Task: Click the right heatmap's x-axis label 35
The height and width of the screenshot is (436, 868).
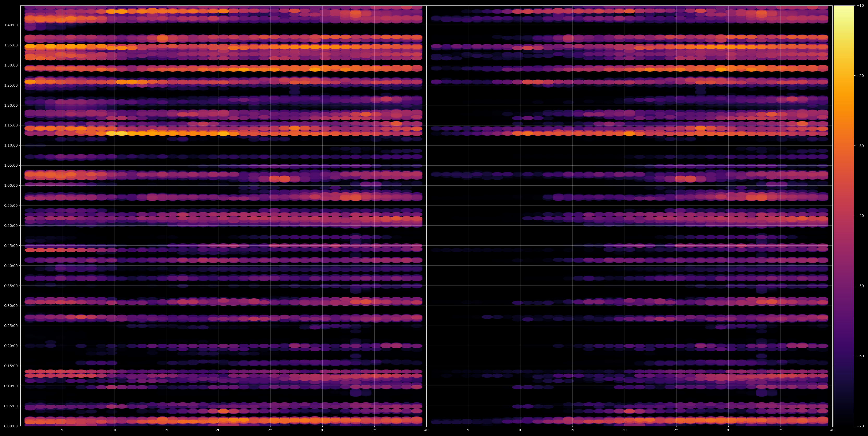Action: (x=780, y=430)
